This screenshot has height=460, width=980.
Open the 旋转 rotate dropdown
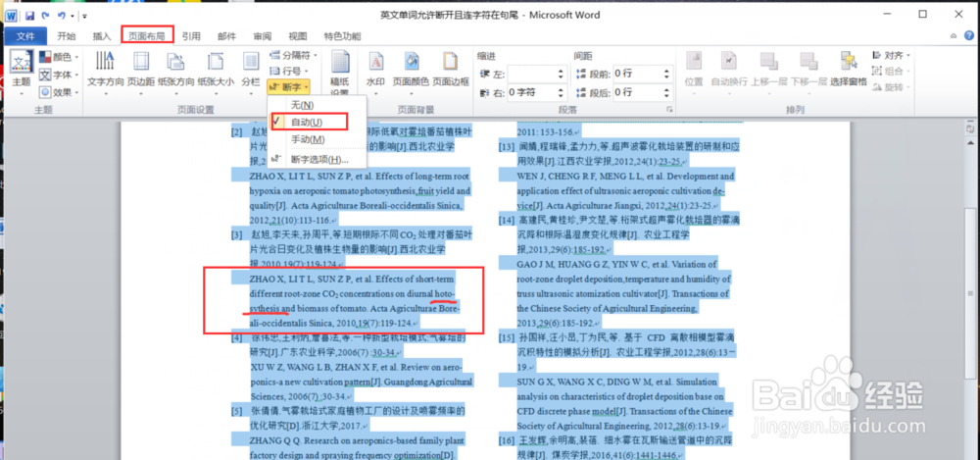(x=891, y=87)
